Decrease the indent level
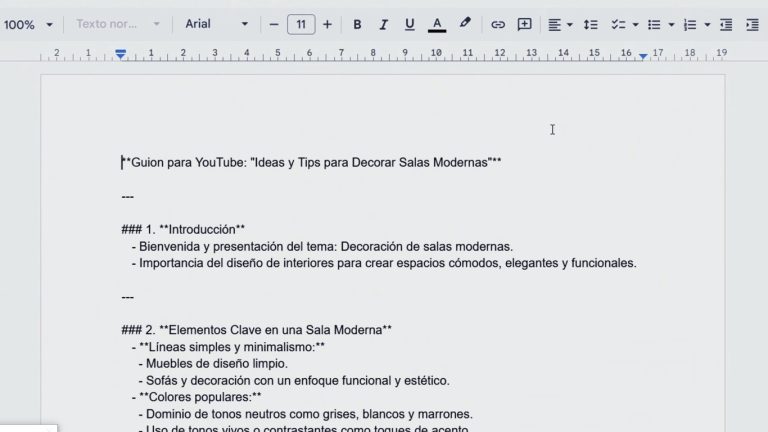The image size is (768, 432). pos(726,24)
